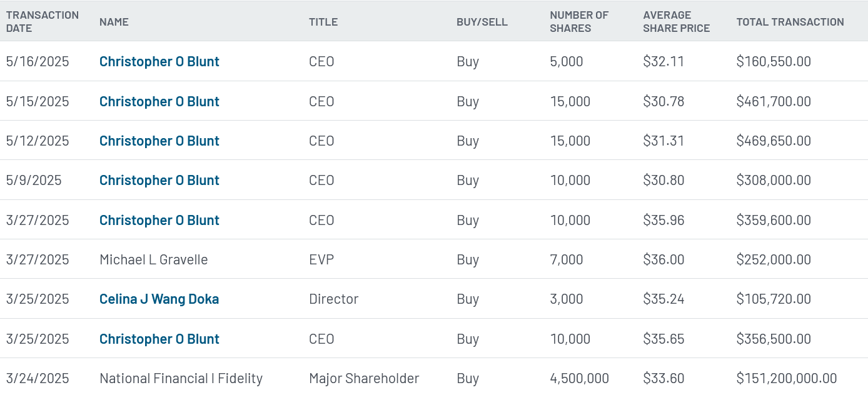
Task: Select the 4,500,000 shares cell
Action: coord(579,378)
